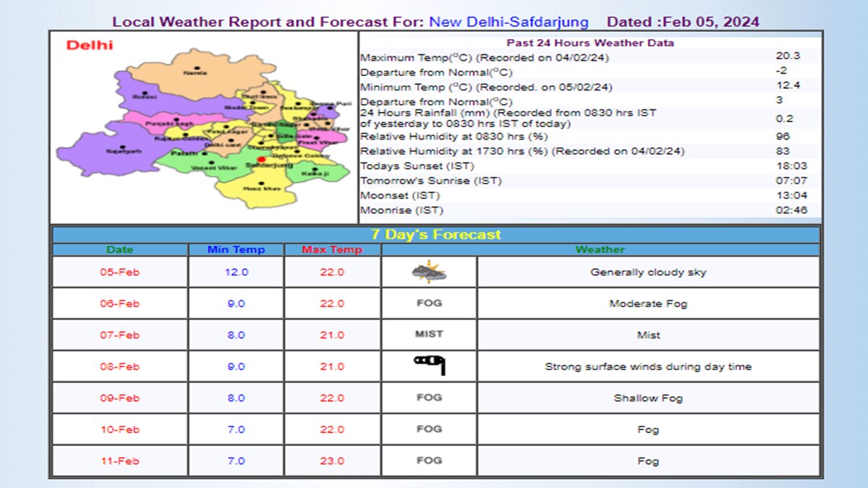This screenshot has height=488, width=868.
Task: Click the Max Temp column header
Action: point(332,249)
